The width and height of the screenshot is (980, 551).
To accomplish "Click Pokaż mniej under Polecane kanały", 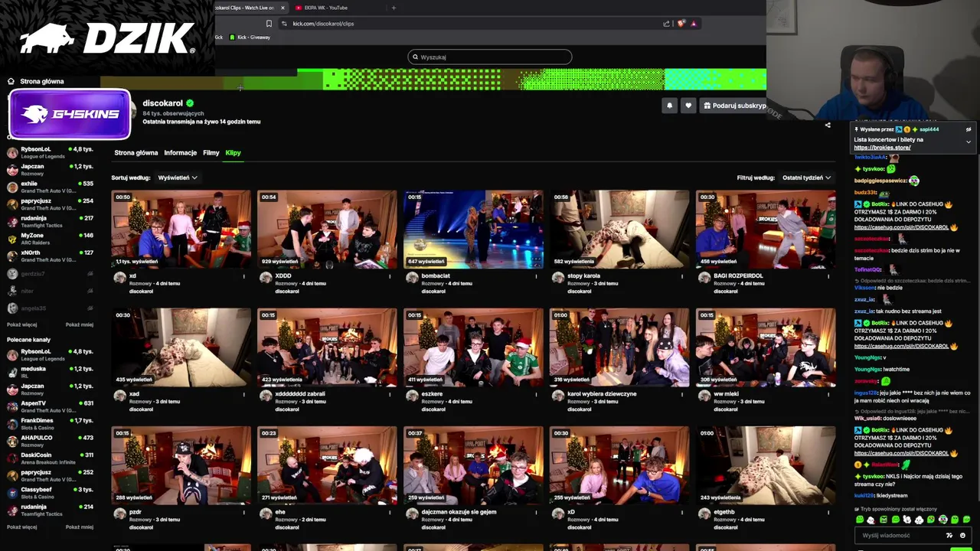I will (x=80, y=527).
